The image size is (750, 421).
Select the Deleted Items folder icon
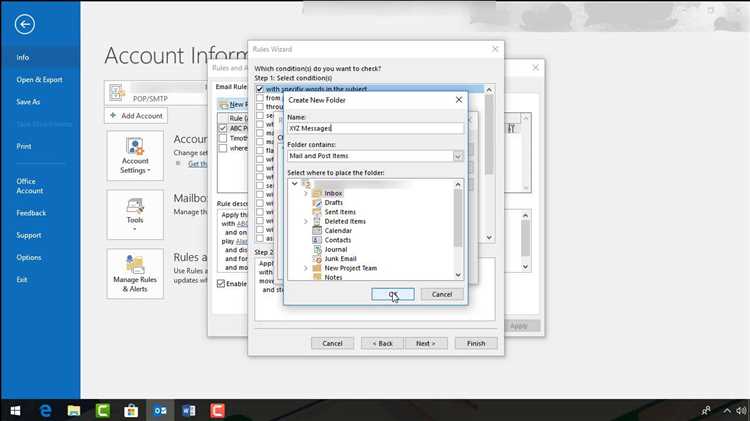coord(317,221)
